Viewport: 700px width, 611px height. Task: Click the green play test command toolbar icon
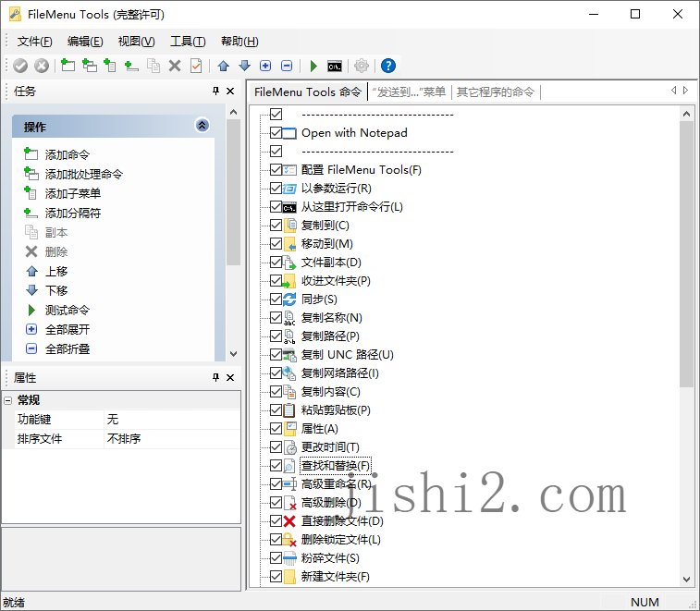[x=313, y=66]
